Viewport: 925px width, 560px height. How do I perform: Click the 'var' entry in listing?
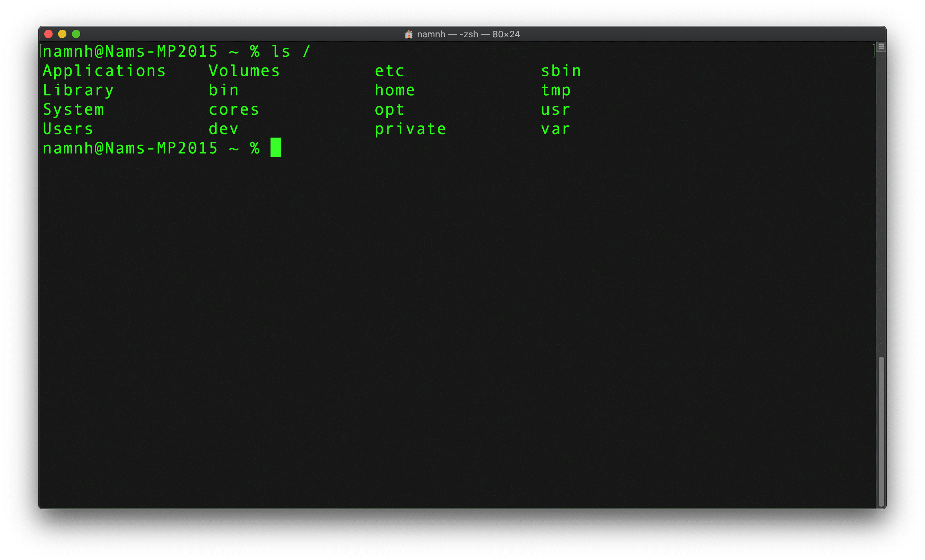(x=556, y=129)
